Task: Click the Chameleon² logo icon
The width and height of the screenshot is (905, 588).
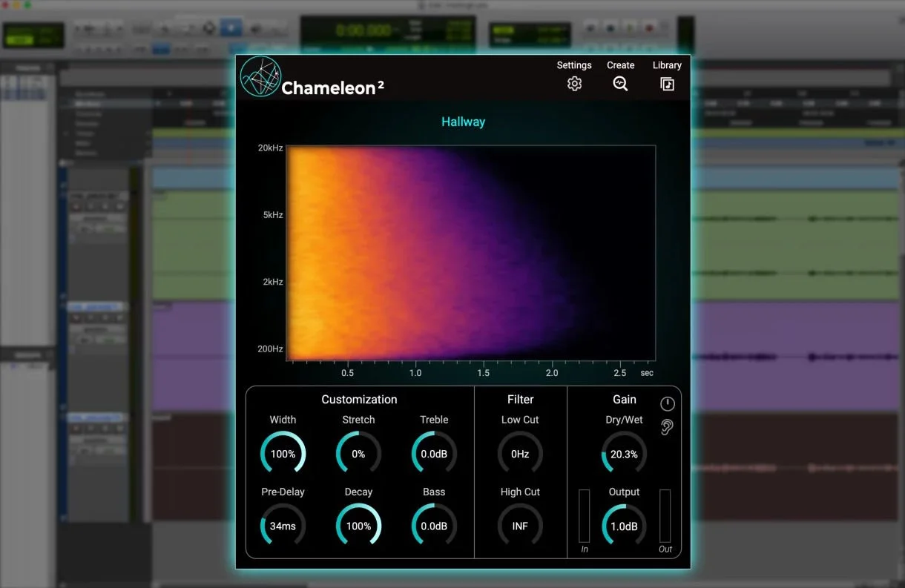Action: [260, 77]
